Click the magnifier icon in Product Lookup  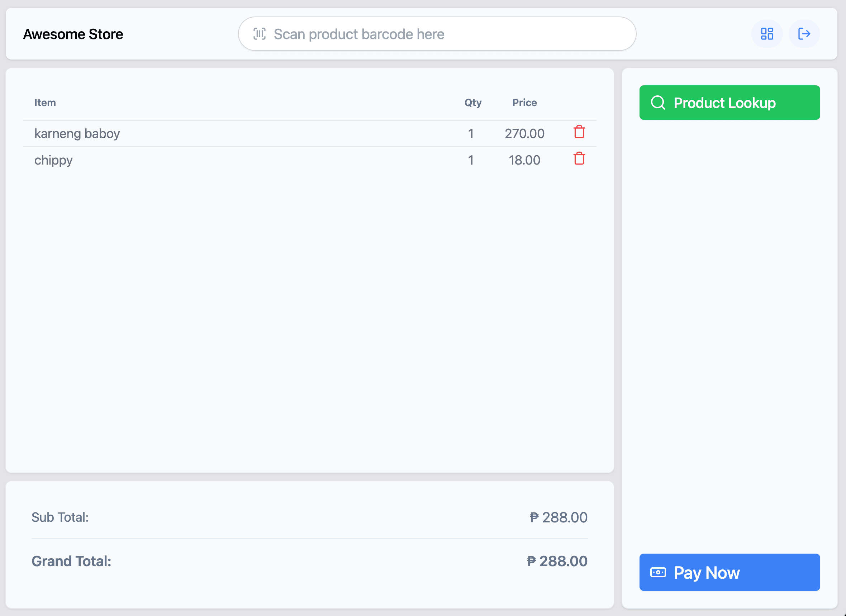(658, 103)
